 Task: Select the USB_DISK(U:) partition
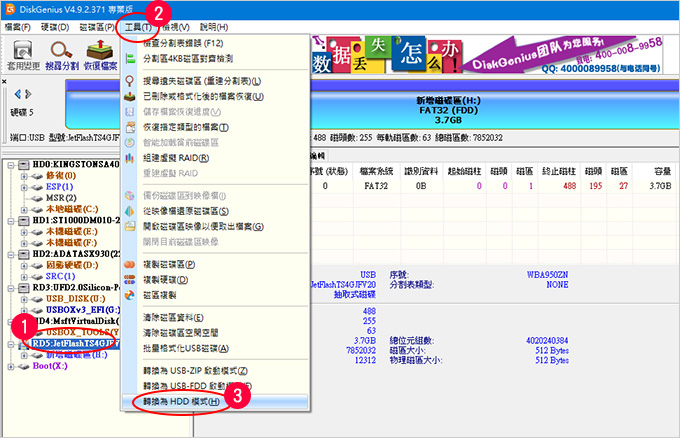(75, 299)
